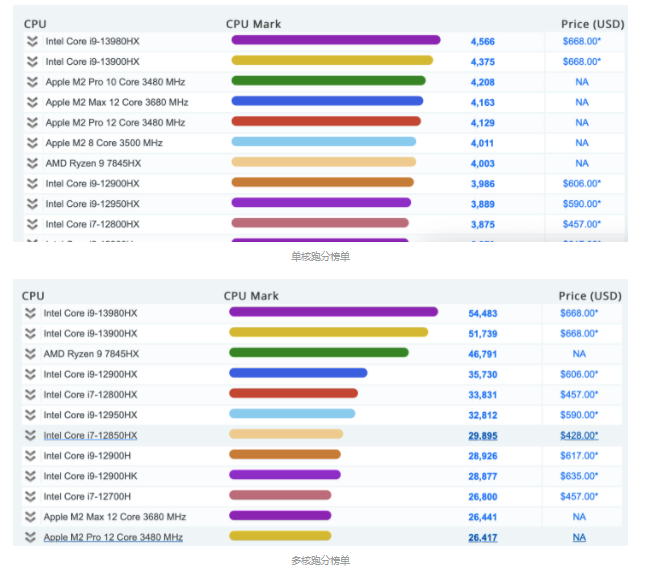649x573 pixels.
Task: Expand the Apple M2 Pro 12 Core row scoring 26,417
Action: click(x=30, y=537)
